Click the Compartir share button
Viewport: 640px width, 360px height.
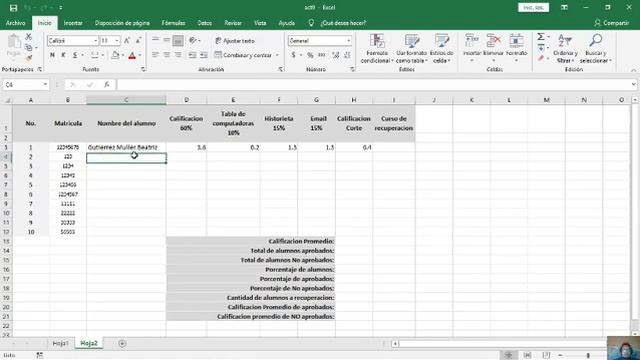click(611, 23)
